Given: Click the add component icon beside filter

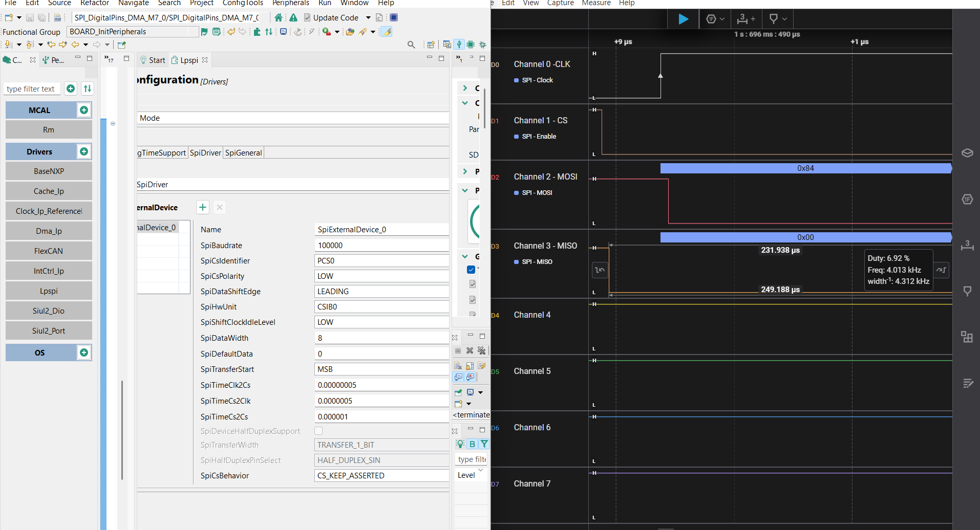Looking at the screenshot, I should click(71, 89).
